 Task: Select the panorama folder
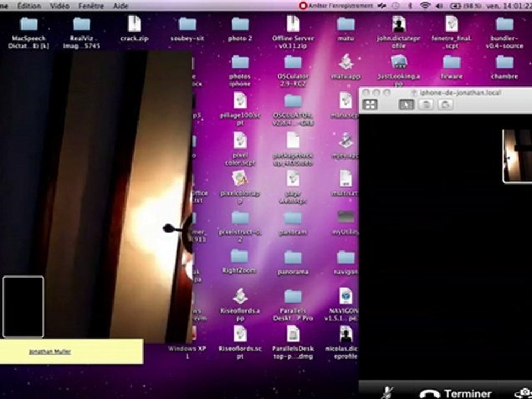[293, 263]
